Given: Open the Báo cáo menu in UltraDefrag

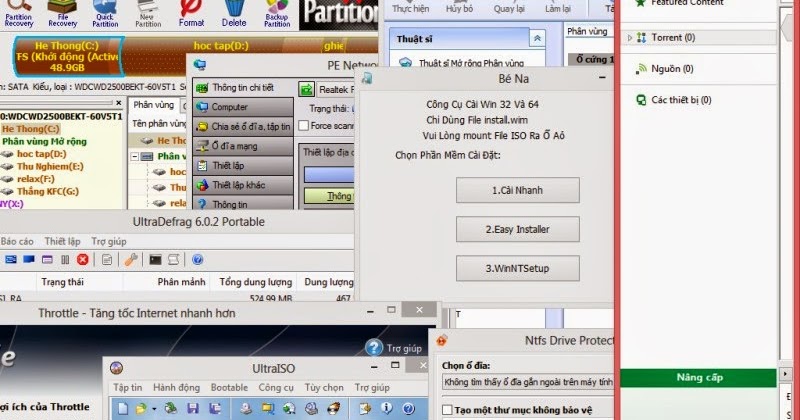Looking at the screenshot, I should (x=17, y=241).
